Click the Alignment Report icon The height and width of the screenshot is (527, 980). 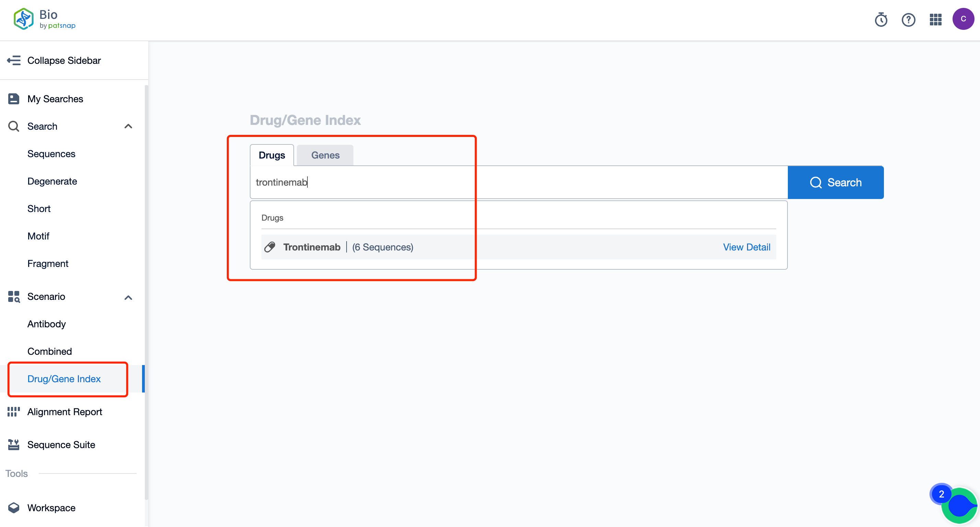[12, 411]
